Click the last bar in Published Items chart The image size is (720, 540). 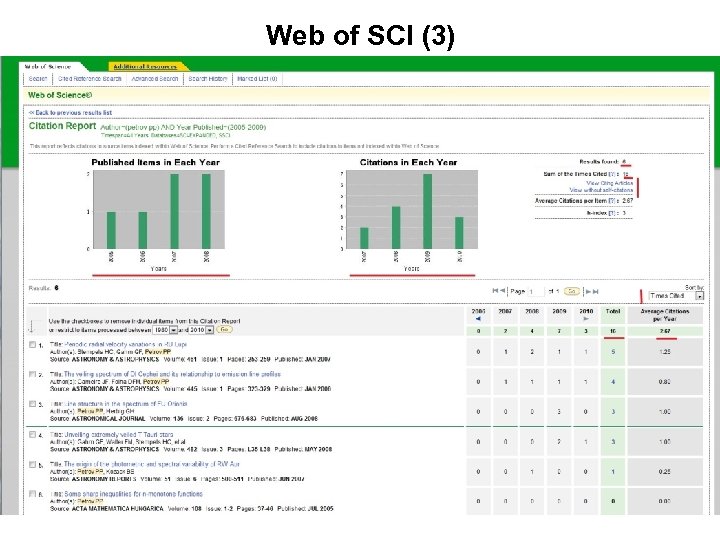[206, 211]
